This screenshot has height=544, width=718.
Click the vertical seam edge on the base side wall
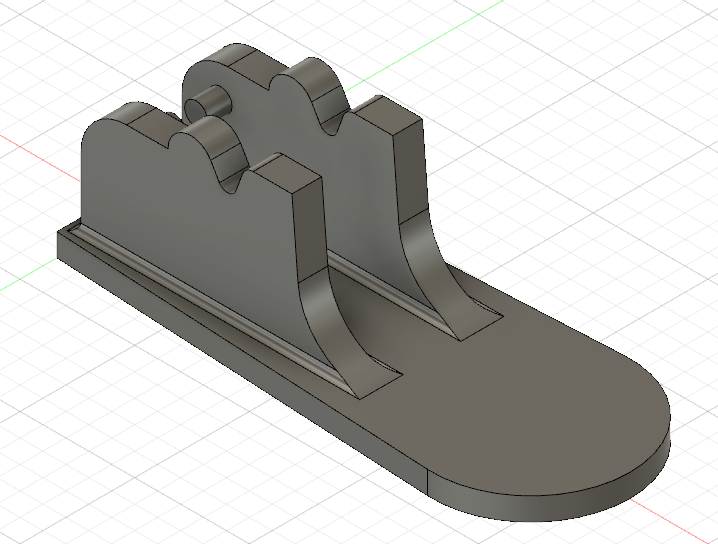pyautogui.click(x=429, y=484)
